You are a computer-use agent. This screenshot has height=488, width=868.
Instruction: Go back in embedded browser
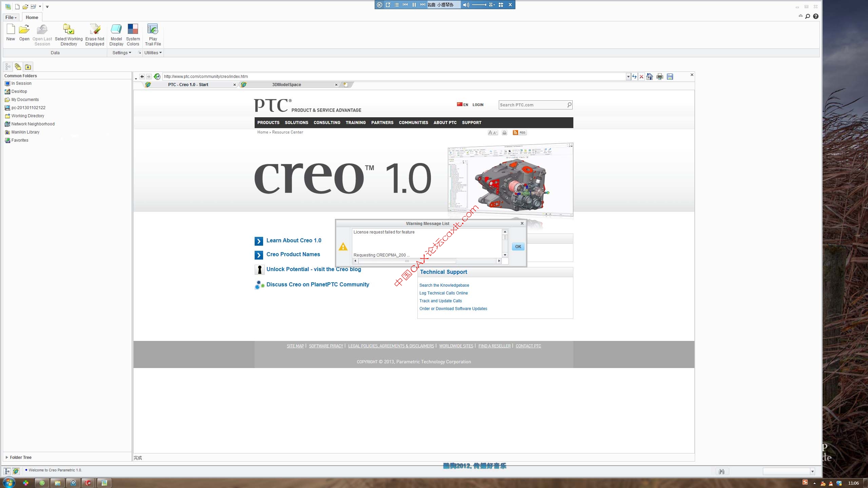142,77
